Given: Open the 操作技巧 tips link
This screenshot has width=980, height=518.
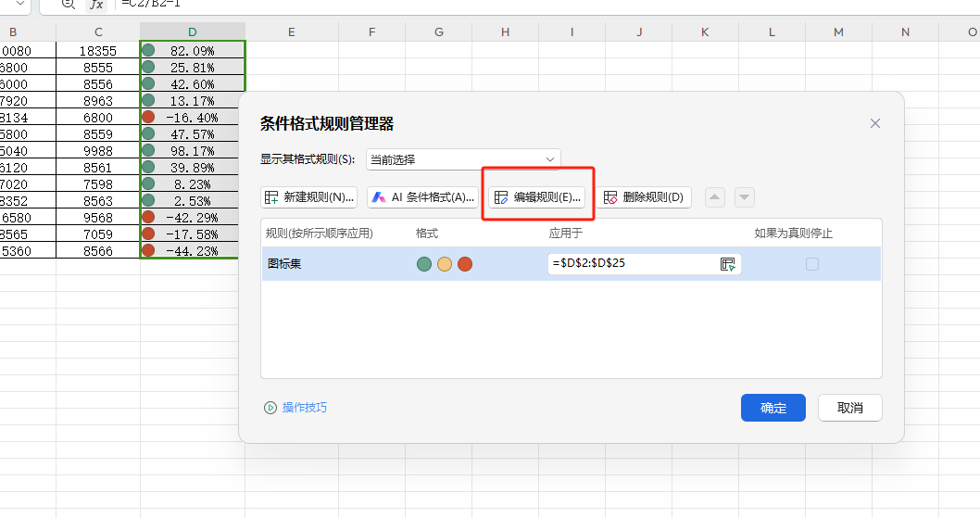Looking at the screenshot, I should 305,408.
